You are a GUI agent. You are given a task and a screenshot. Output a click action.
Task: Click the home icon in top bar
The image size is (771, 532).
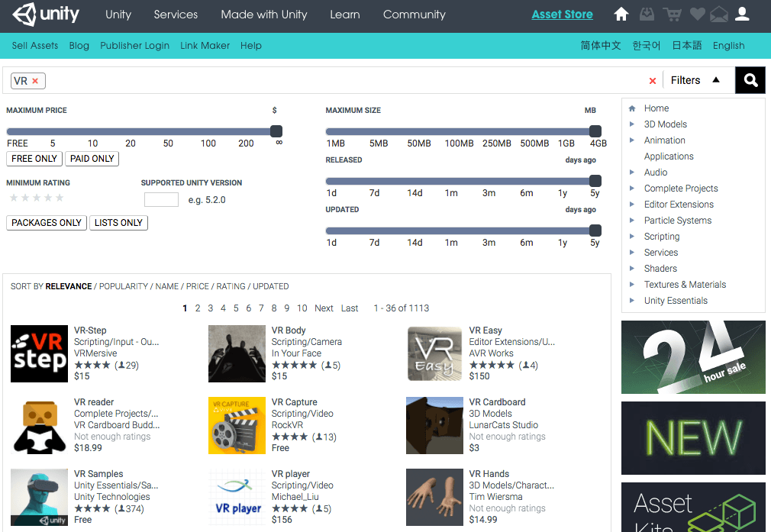621,15
